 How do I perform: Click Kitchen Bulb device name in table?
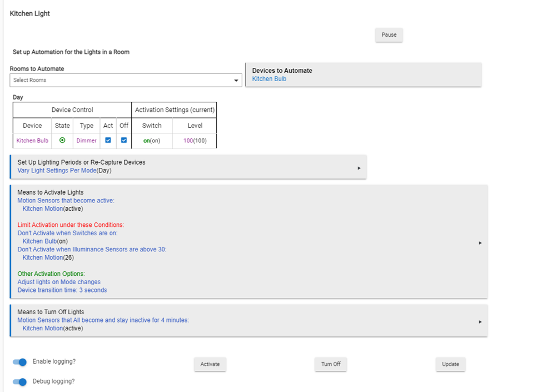click(32, 141)
